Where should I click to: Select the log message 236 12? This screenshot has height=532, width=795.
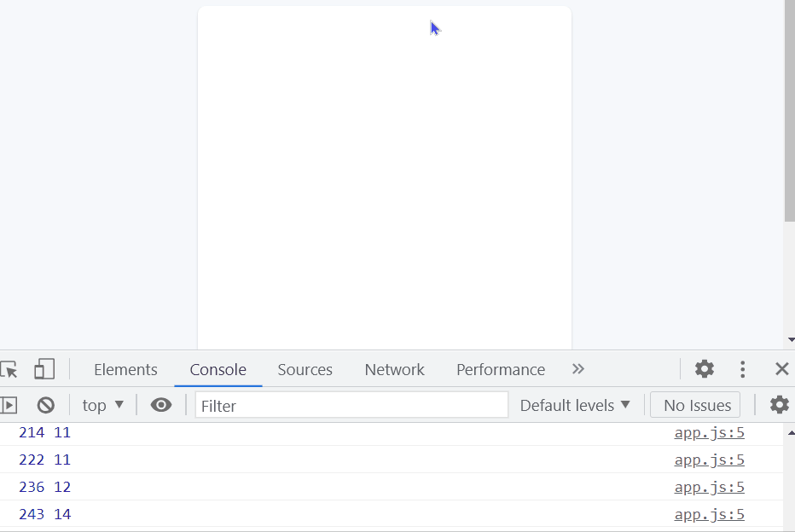[44, 488]
